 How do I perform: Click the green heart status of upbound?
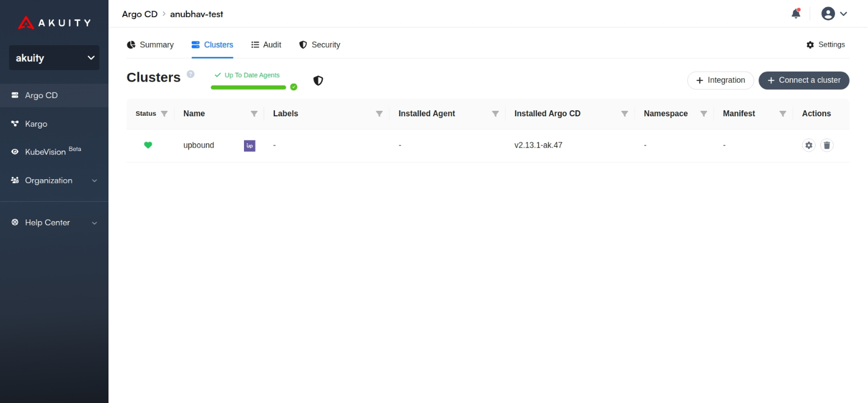[x=148, y=145]
